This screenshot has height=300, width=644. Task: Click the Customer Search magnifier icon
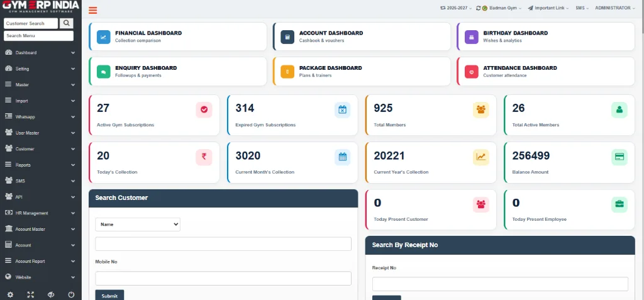67,23
